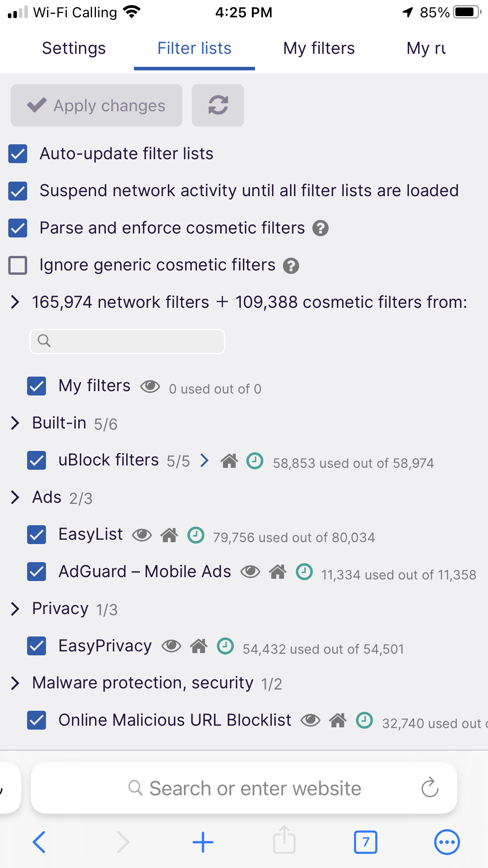Disable Auto-update filter lists checkbox

click(x=18, y=154)
